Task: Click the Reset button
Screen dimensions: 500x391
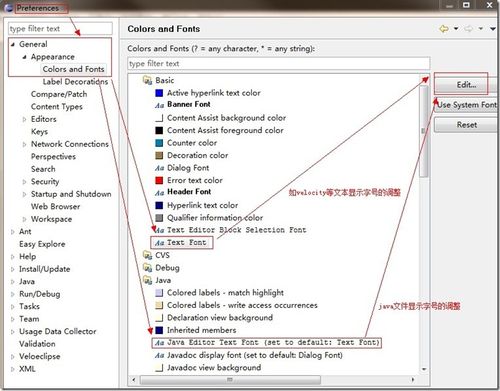Action: tap(466, 125)
